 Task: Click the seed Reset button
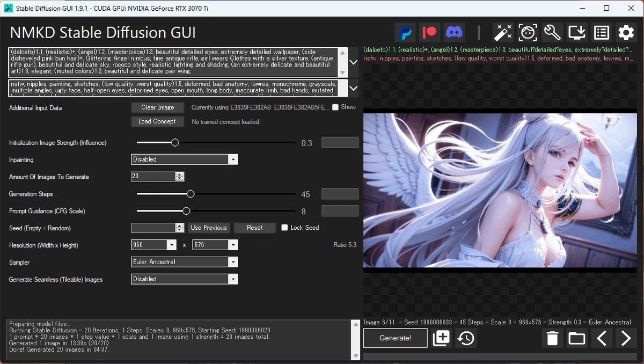click(255, 228)
